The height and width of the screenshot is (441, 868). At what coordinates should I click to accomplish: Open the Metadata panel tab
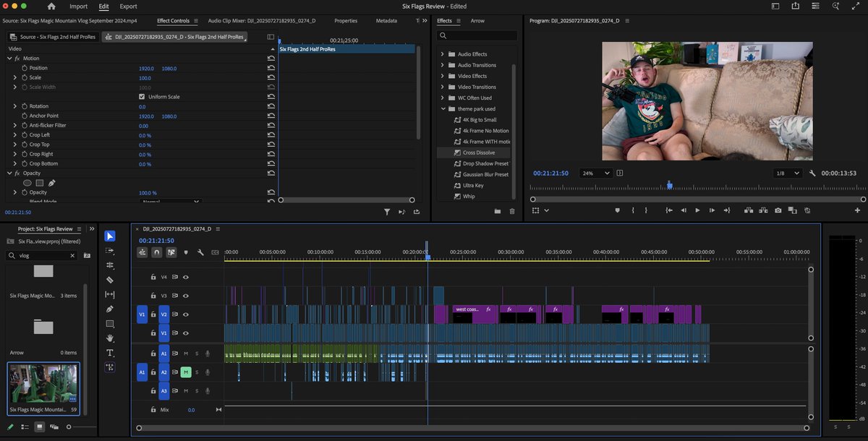click(x=386, y=21)
